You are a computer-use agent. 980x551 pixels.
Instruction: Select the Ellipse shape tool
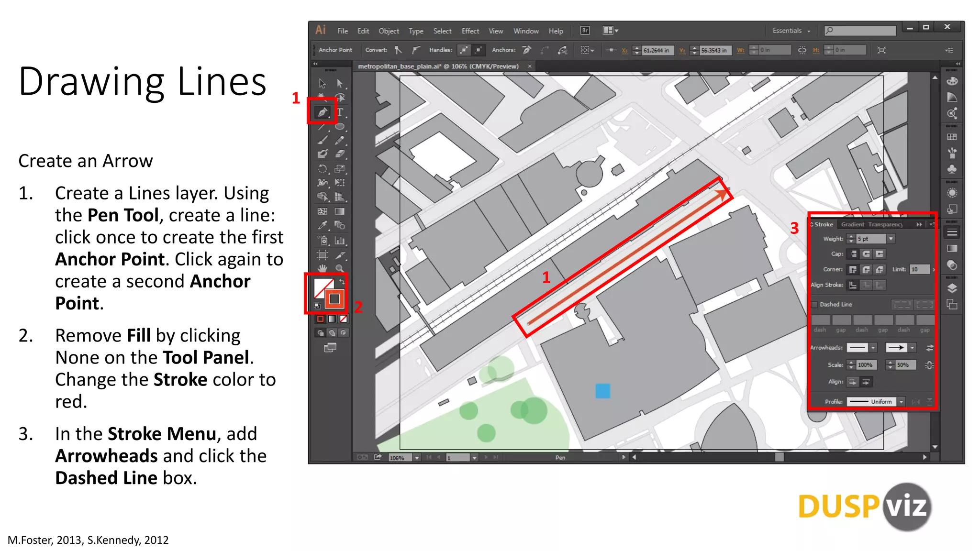[340, 127]
